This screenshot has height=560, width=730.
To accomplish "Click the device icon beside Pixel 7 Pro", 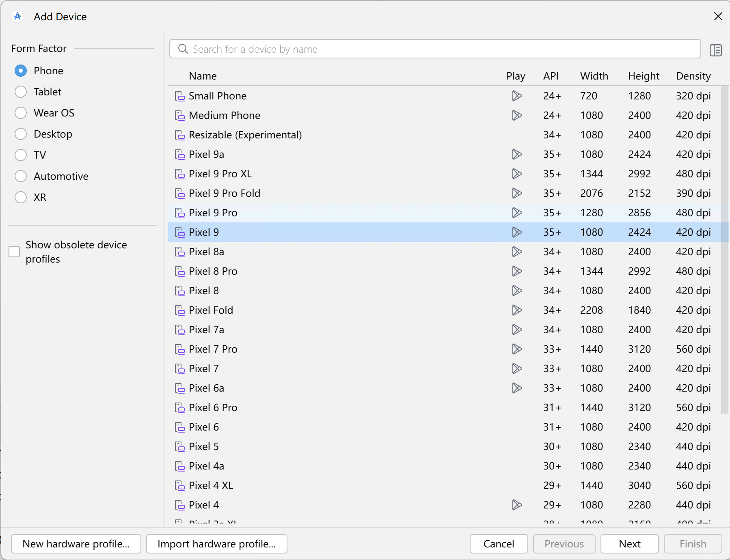I will click(179, 349).
